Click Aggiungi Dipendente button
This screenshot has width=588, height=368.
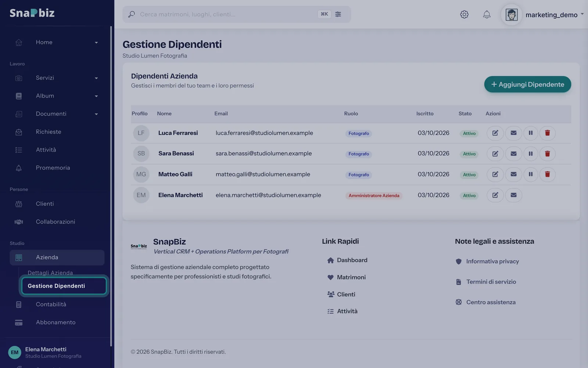tap(527, 84)
